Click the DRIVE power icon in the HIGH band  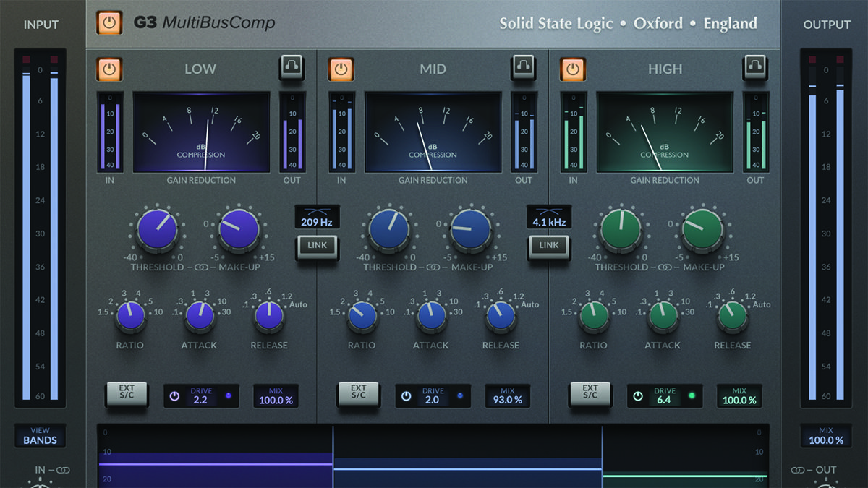click(x=638, y=395)
